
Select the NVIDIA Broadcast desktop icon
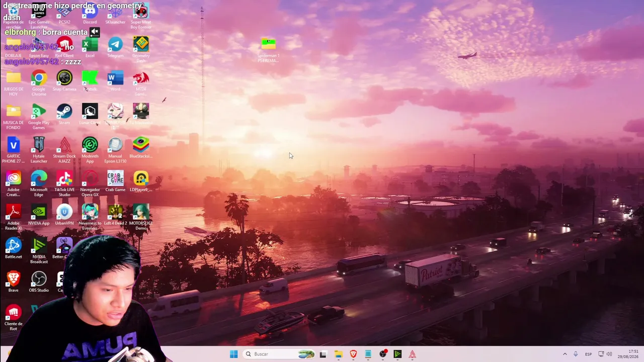coord(39,251)
